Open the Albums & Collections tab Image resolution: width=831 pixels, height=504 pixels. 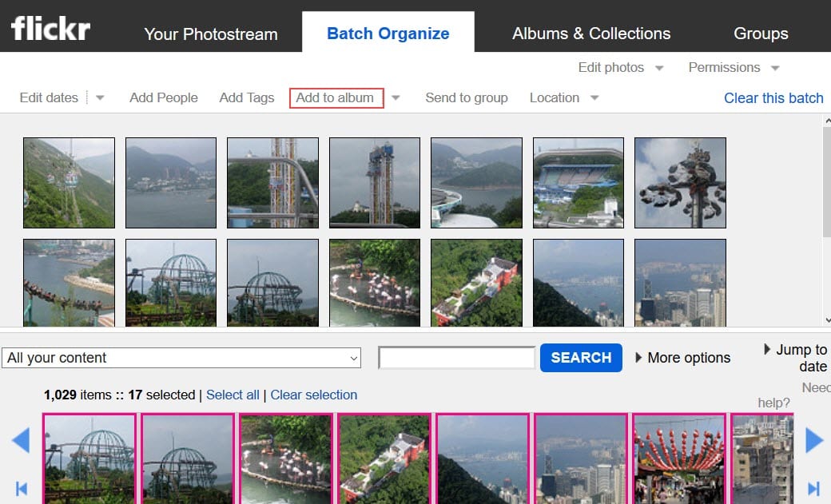tap(591, 34)
